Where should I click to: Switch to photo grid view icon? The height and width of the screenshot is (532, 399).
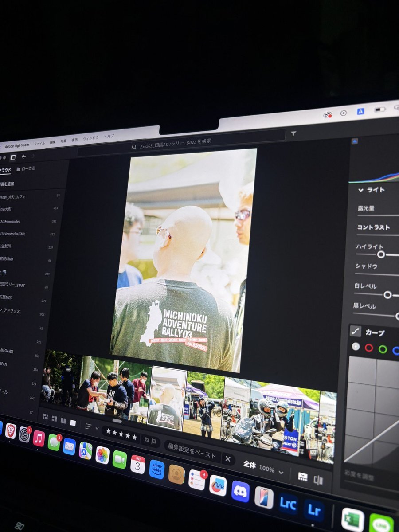click(45, 417)
